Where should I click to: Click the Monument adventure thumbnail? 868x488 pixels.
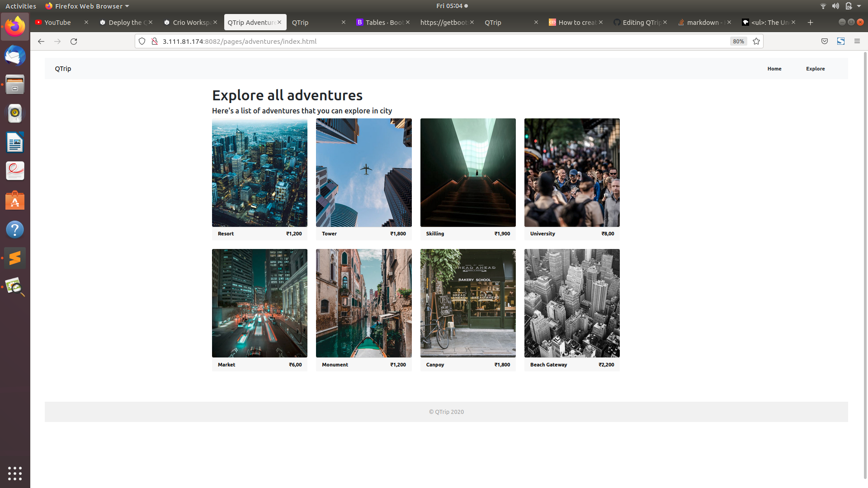pyautogui.click(x=363, y=303)
